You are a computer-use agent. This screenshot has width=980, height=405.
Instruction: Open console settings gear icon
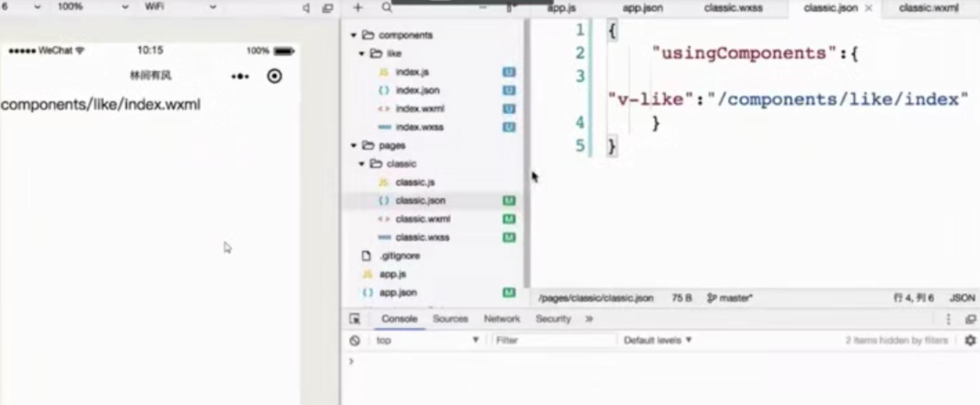click(970, 340)
